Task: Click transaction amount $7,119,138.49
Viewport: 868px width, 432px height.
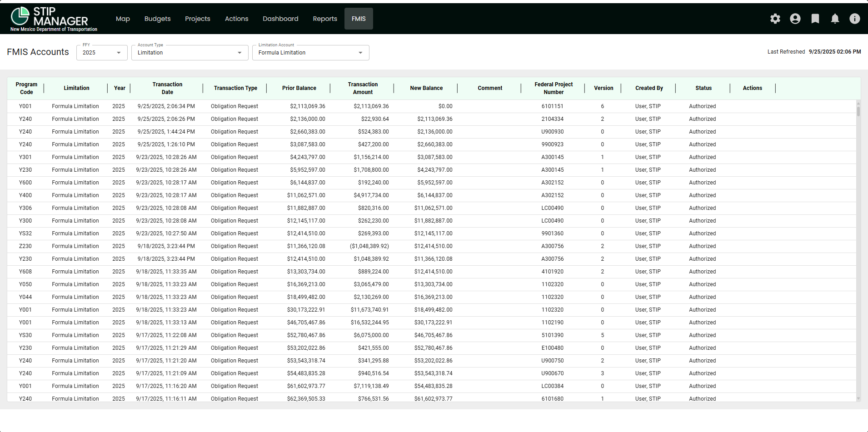Action: 371,386
